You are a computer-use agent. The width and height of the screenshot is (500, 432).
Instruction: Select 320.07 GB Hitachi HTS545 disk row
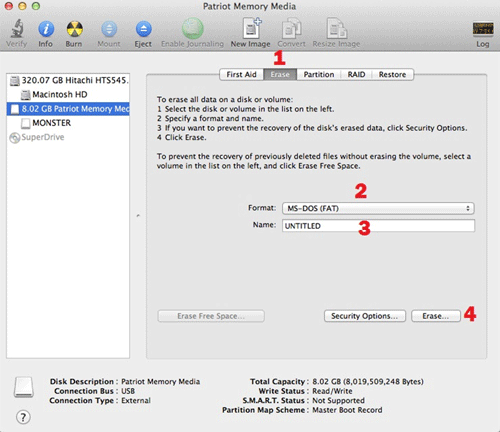click(x=68, y=81)
